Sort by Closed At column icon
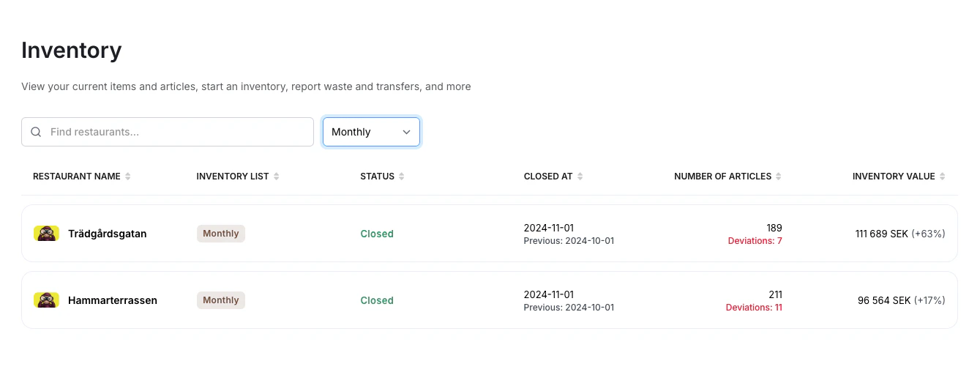This screenshot has width=980, height=375. tap(580, 177)
